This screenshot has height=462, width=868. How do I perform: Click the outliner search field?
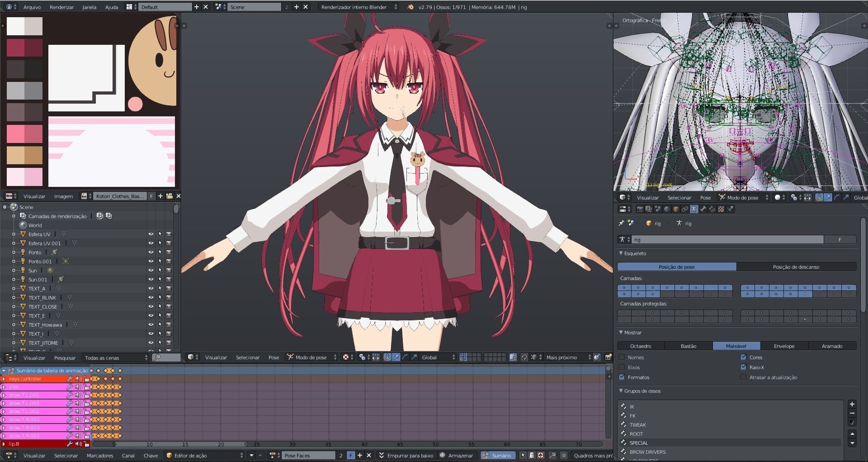[166, 357]
